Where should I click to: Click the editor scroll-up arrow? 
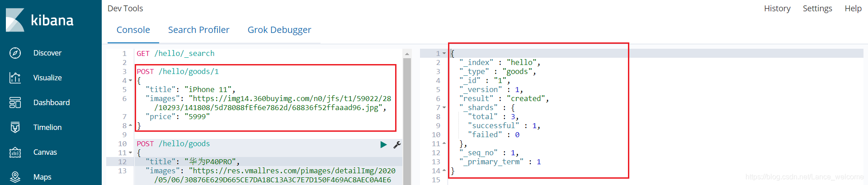[x=407, y=54]
